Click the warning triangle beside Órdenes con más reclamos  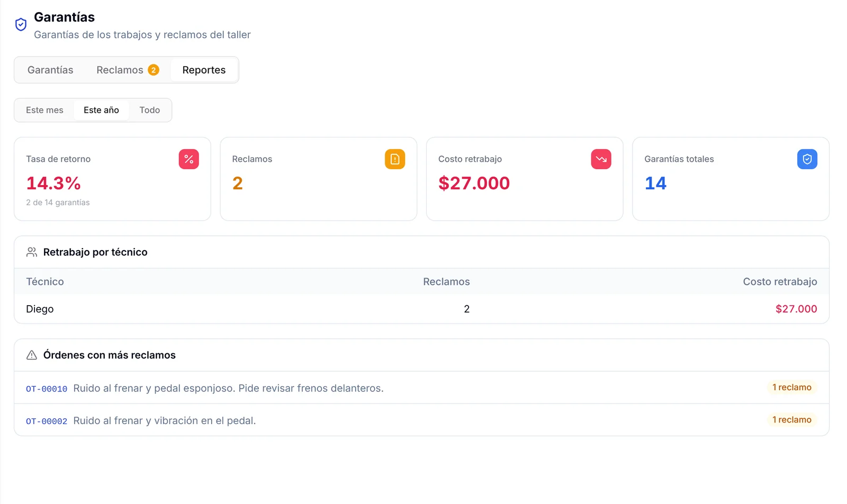(x=32, y=355)
